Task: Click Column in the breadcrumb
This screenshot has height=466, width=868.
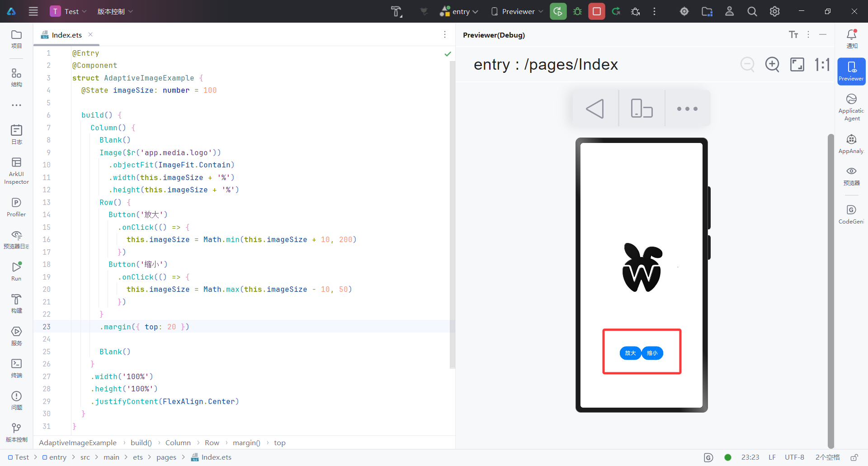Action: [178, 443]
